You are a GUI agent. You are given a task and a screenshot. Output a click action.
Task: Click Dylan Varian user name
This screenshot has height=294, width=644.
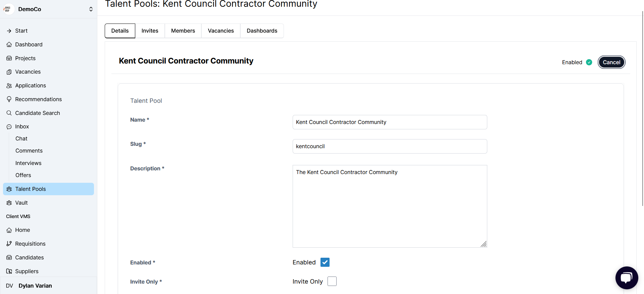coord(35,286)
